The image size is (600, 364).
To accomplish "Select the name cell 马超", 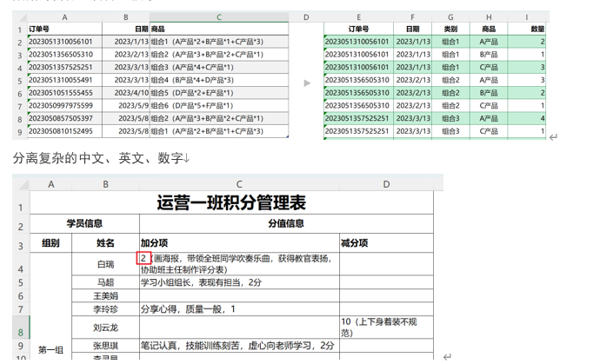I will 105,282.
